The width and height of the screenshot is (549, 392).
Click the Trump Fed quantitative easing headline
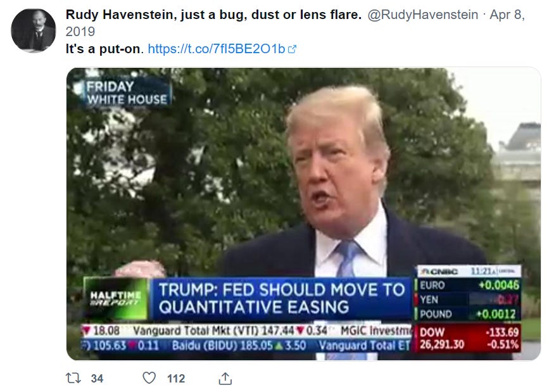(281, 298)
